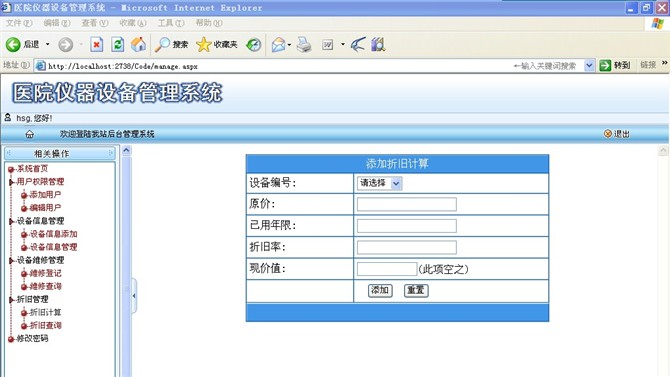Click the 相关操作 panel header
Image resolution: width=670 pixels, height=377 pixels.
click(x=60, y=154)
